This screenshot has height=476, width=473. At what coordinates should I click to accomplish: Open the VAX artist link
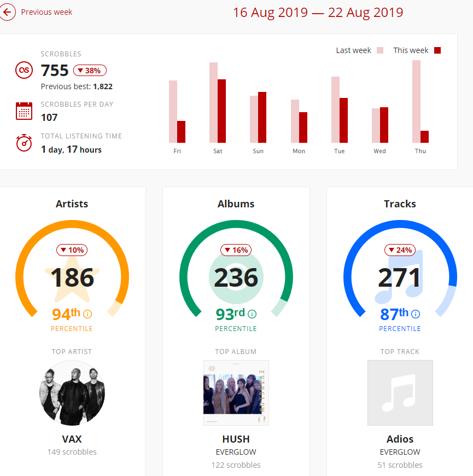(x=72, y=439)
